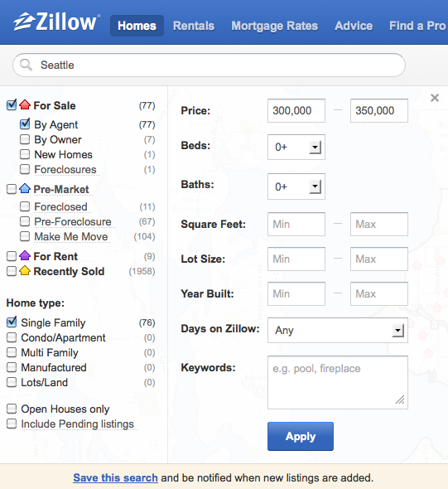Screen dimensions: 448x489
Task: Grab the Keywords box resize handle
Action: (400, 399)
